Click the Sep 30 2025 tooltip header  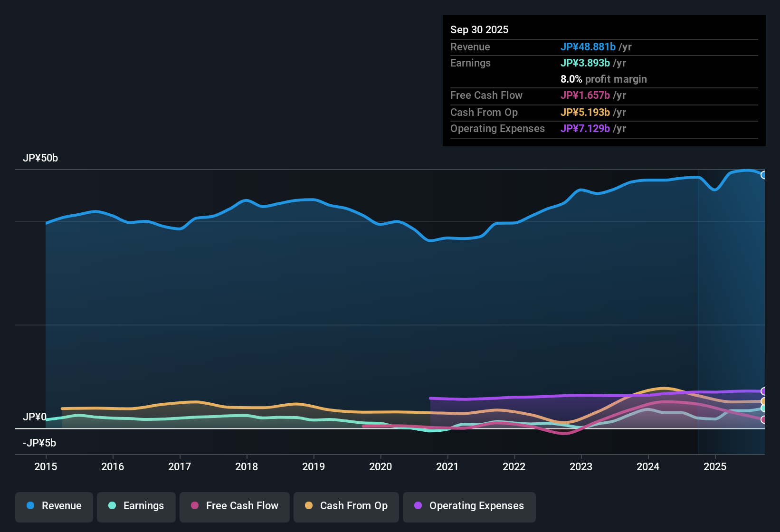tap(479, 29)
